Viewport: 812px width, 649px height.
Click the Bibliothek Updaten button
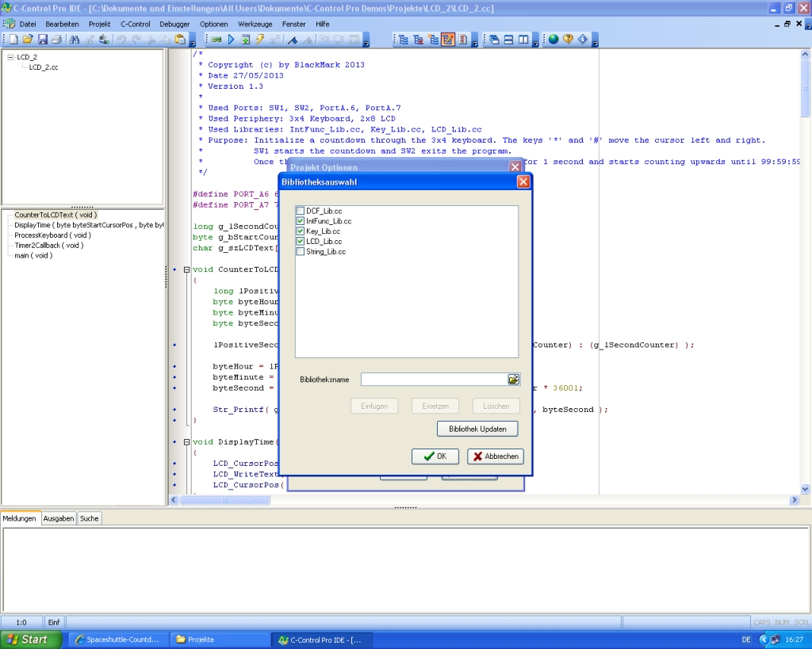tap(477, 429)
